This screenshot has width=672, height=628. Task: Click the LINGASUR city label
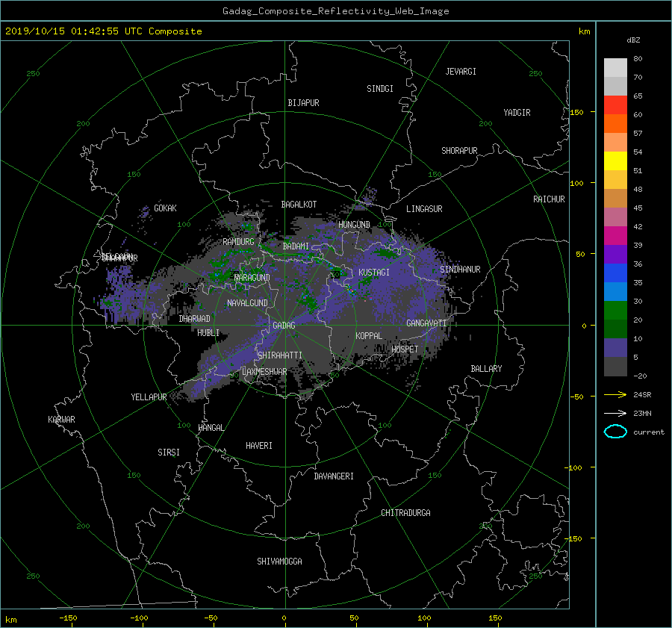[424, 209]
